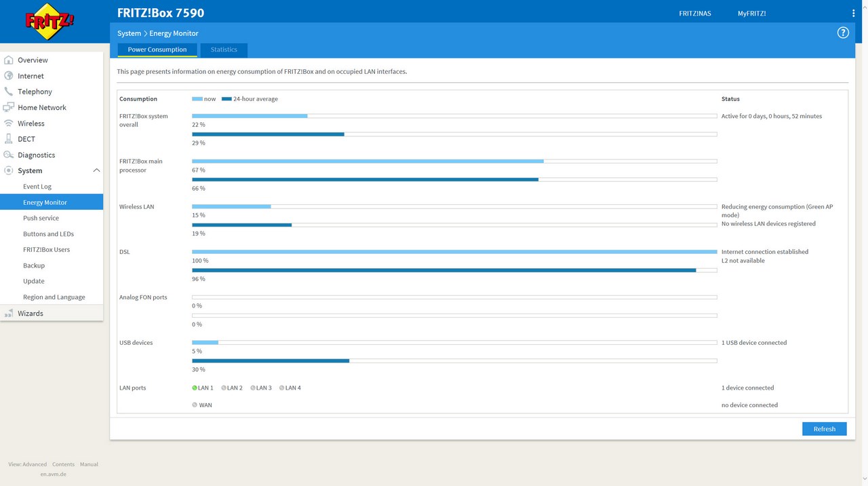Click the DSL 100 % current bar
Viewport: 868px width, 486px height.
coord(454,252)
